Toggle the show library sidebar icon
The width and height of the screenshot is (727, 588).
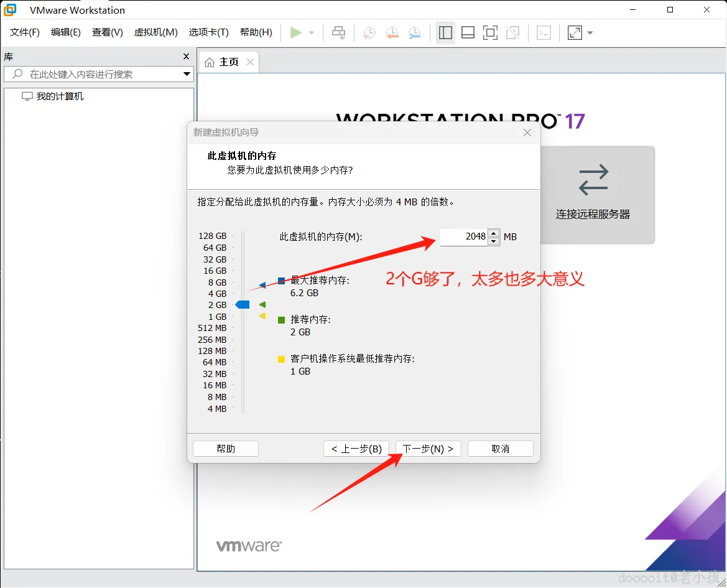[x=445, y=32]
